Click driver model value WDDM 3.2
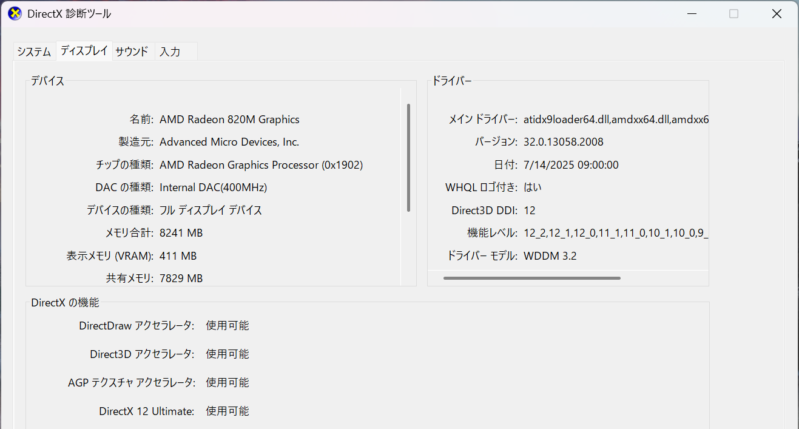The width and height of the screenshot is (799, 429). coord(550,256)
